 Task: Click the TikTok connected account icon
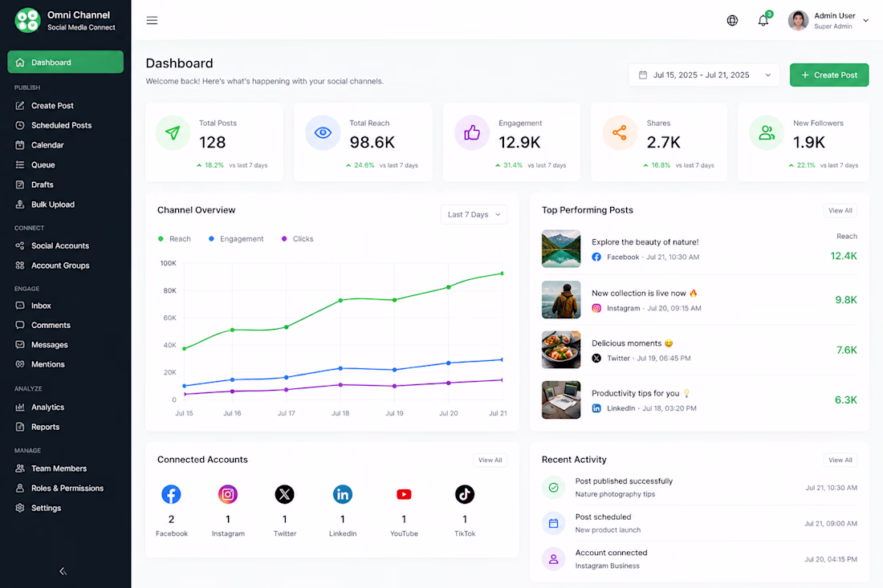pos(465,494)
